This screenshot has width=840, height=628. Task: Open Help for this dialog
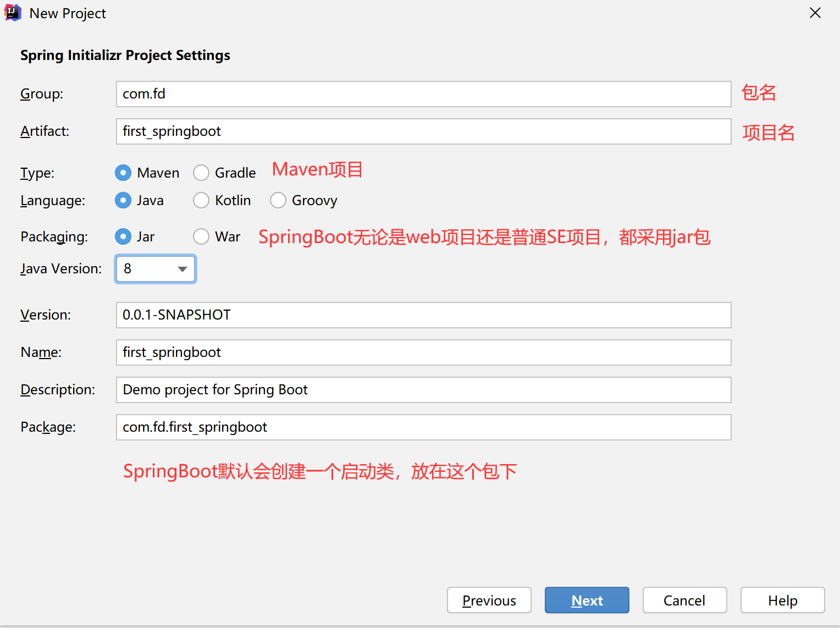pyautogui.click(x=782, y=600)
